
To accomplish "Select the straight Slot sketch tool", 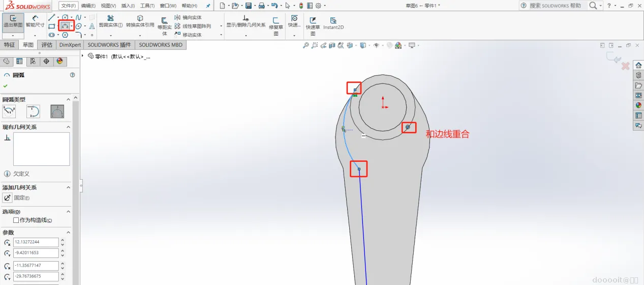I will pos(51,35).
